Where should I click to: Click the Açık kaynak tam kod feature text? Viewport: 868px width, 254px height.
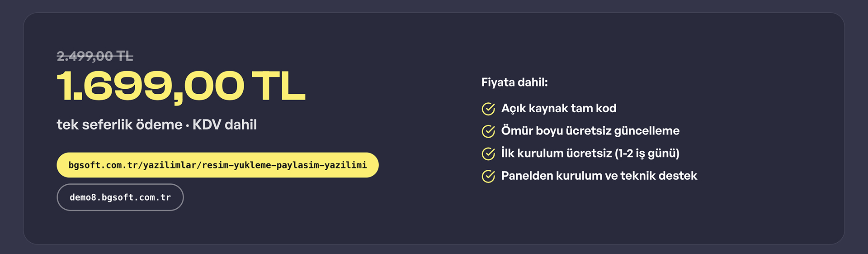(x=559, y=108)
